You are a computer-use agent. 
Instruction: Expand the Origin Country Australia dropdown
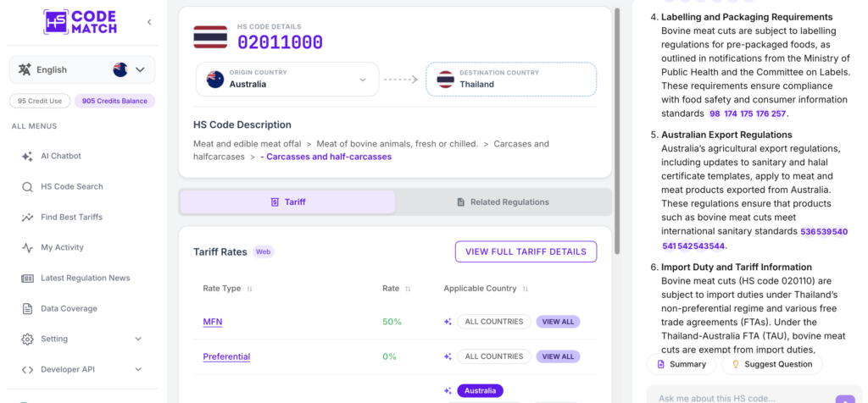[287, 79]
